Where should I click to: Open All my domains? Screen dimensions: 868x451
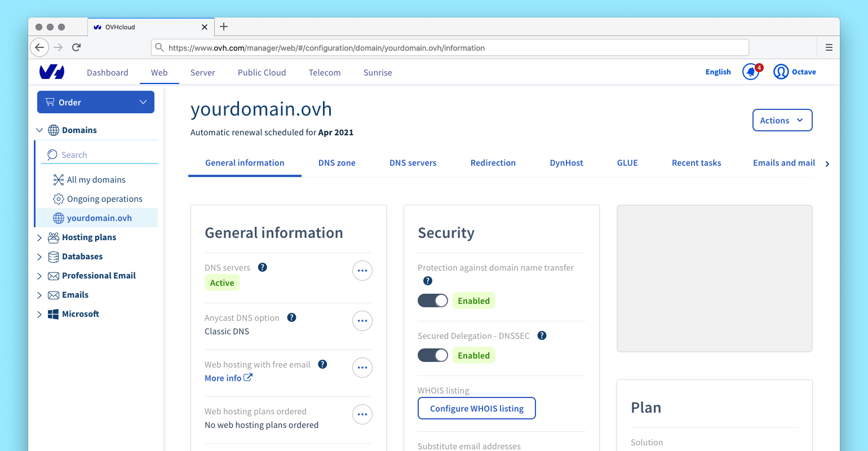point(96,180)
